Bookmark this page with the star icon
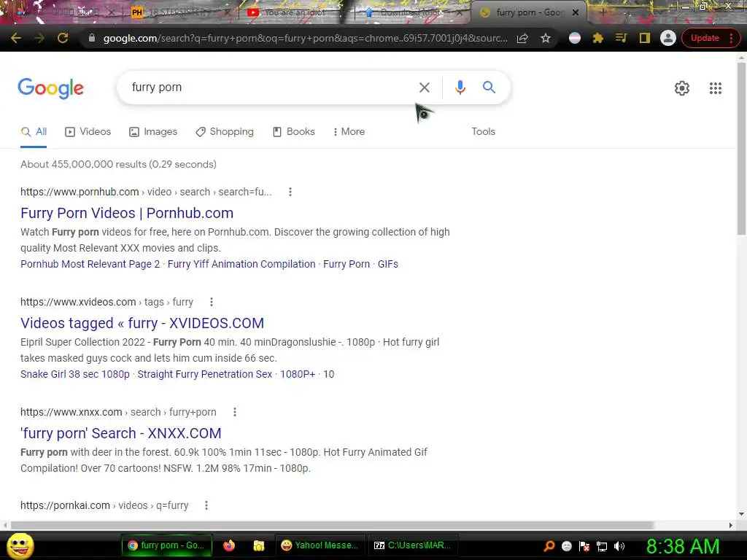 pyautogui.click(x=546, y=38)
